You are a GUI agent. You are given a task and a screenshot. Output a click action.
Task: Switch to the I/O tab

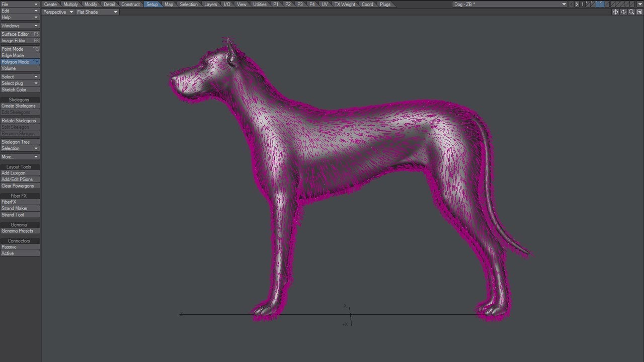[227, 4]
